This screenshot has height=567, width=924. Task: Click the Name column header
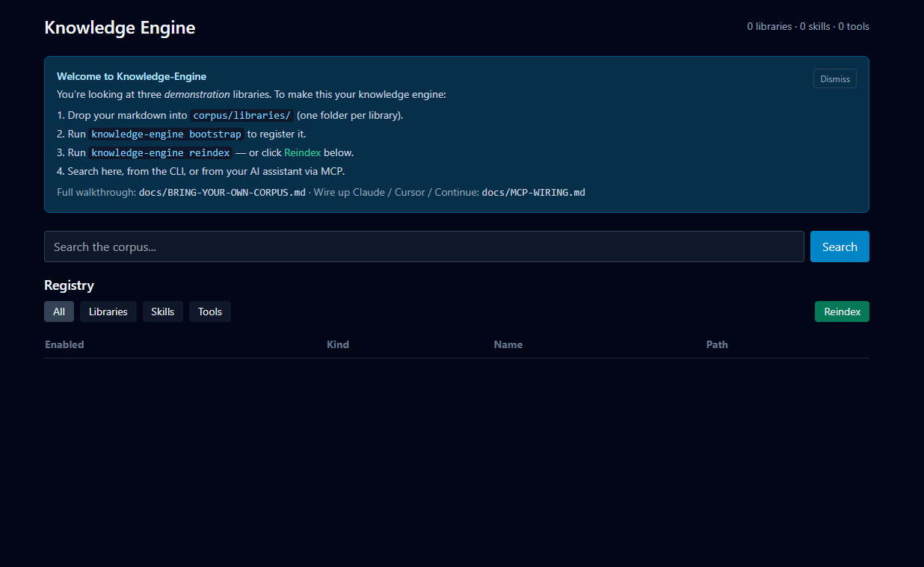(x=508, y=344)
